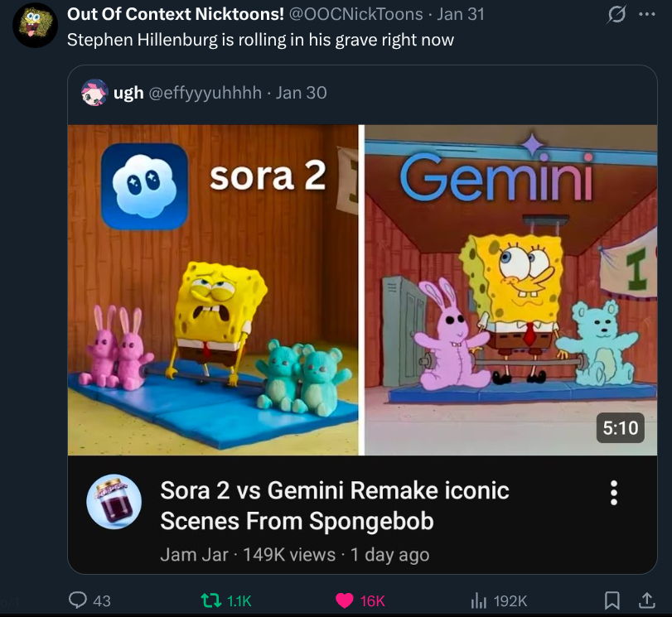The width and height of the screenshot is (672, 617).
Task: Open Grok circle-slash icon at top
Action: (616, 15)
